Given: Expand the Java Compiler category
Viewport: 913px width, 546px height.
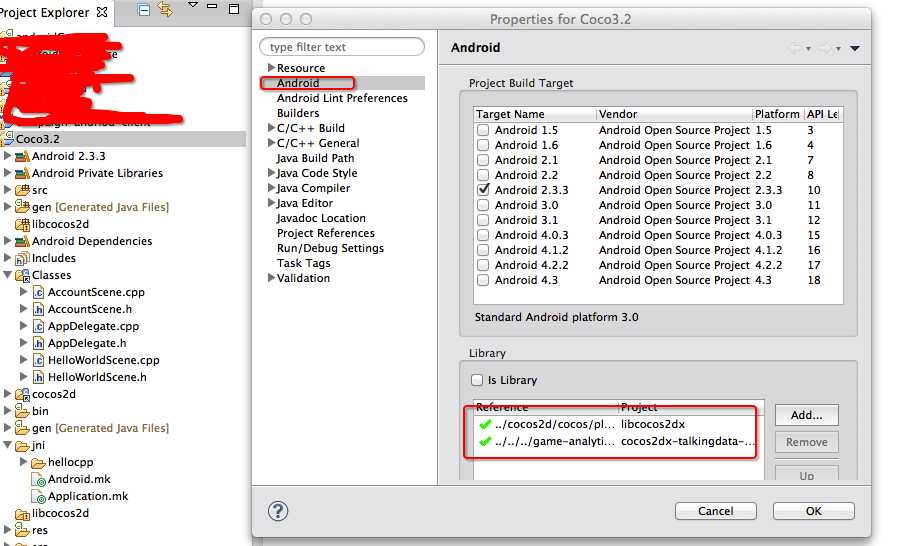Looking at the screenshot, I should pyautogui.click(x=271, y=188).
